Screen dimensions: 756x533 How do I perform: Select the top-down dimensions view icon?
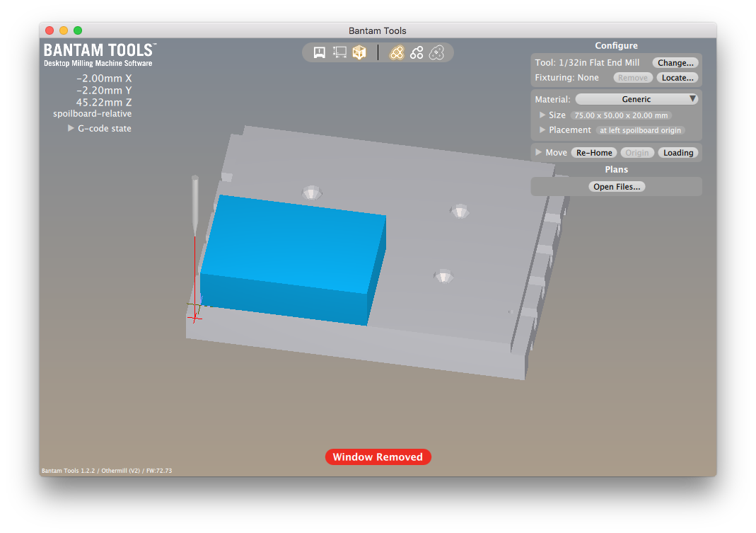coord(340,52)
